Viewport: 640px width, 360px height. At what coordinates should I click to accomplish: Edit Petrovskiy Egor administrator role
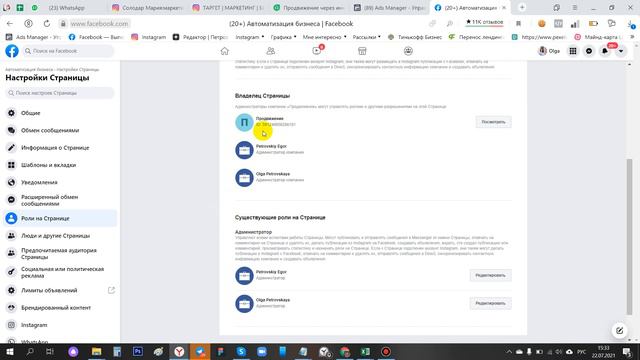tap(490, 275)
